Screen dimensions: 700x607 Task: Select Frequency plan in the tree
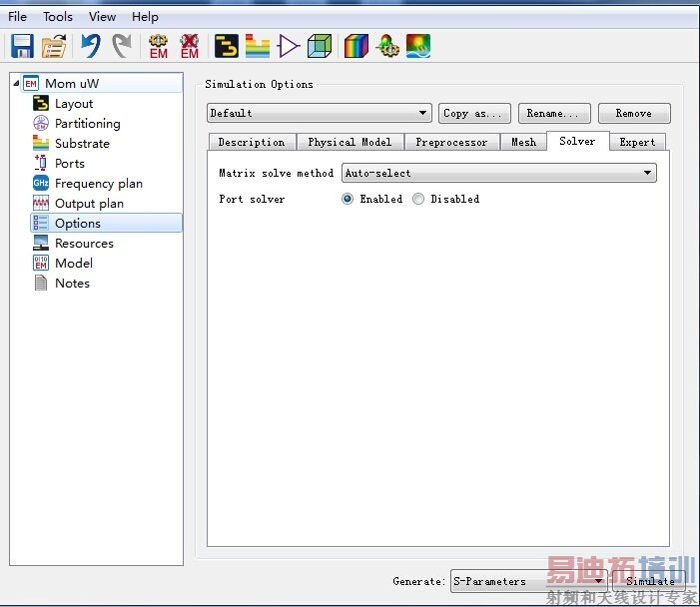click(x=99, y=184)
